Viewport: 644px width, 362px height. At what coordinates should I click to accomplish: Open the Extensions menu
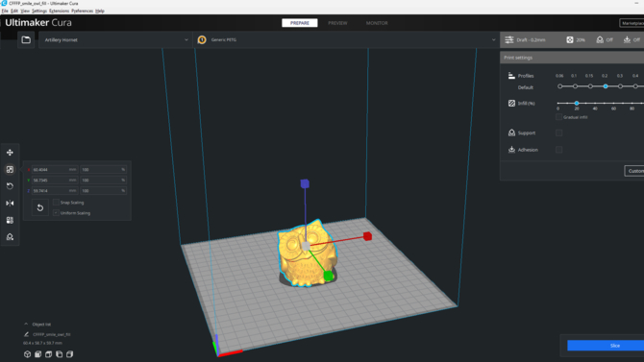coord(60,12)
